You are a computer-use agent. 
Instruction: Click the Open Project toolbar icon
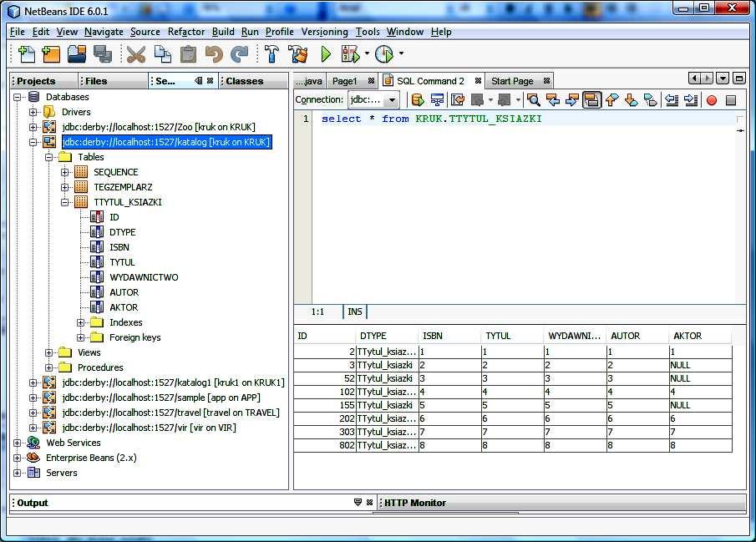(x=77, y=54)
